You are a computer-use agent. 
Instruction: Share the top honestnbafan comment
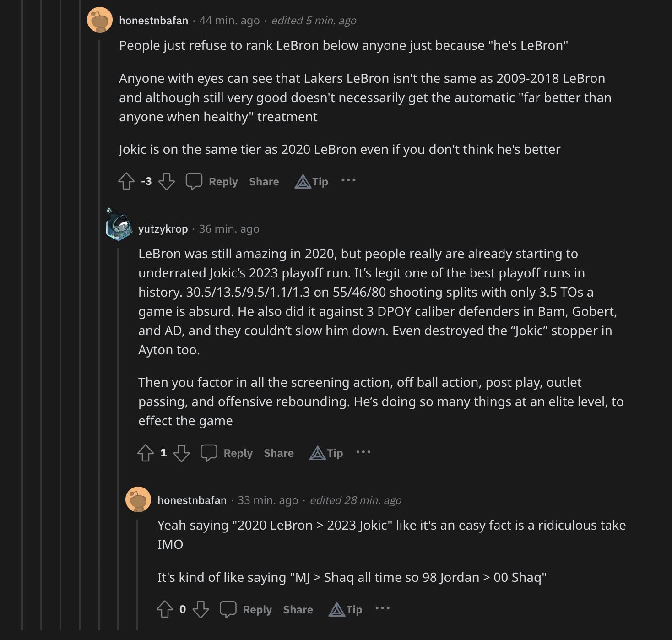pos(264,182)
